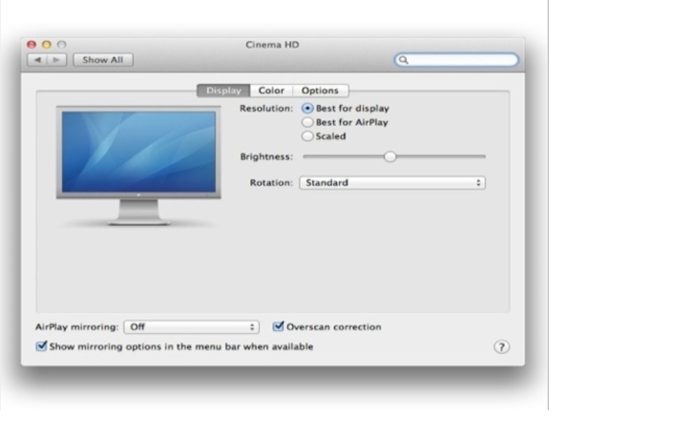The height and width of the screenshot is (438, 700).
Task: Click the Show All button
Action: 103,60
